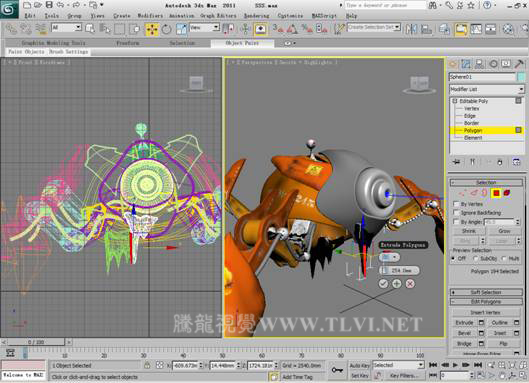The width and height of the screenshot is (529, 383).
Task: Click the Align tool icon
Action: 426,29
